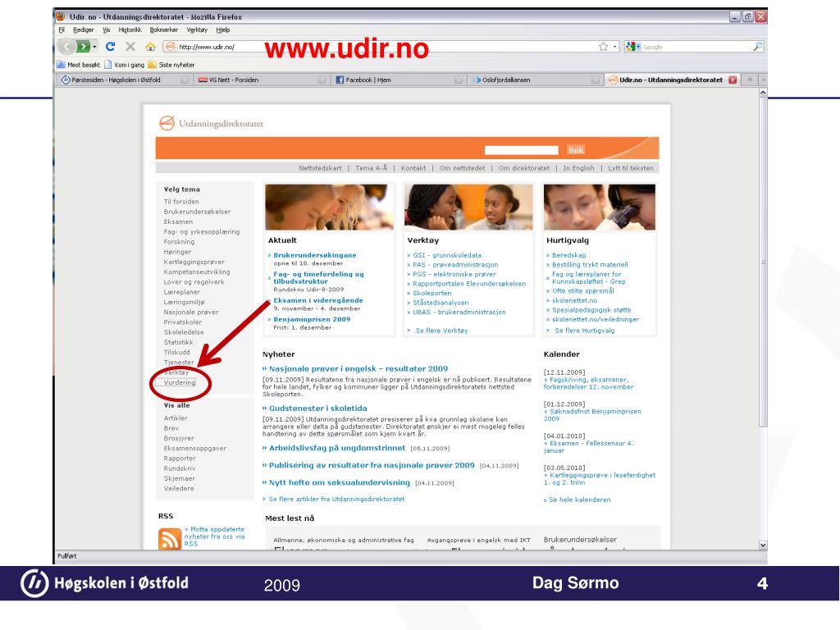This screenshot has width=840, height=630.
Task: Open the Kom i gang bookmark
Action: coord(125,65)
